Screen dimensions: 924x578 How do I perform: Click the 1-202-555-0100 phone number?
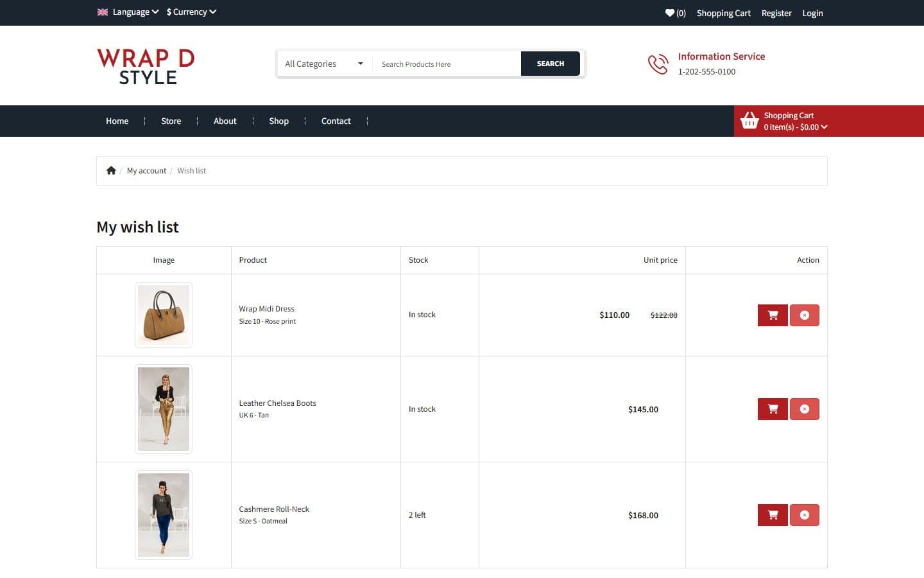707,72
